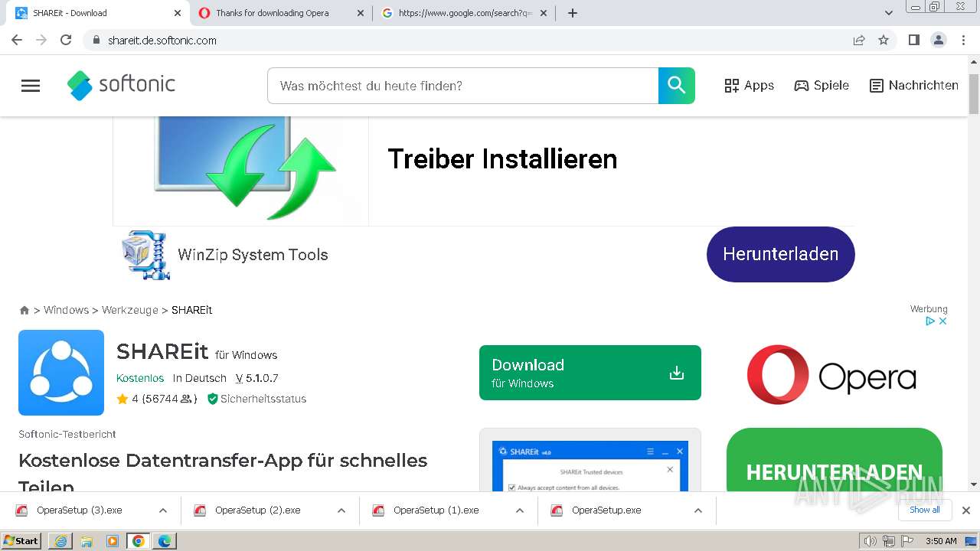The width and height of the screenshot is (980, 551).
Task: Open the Chrome profile avatar
Action: click(939, 40)
